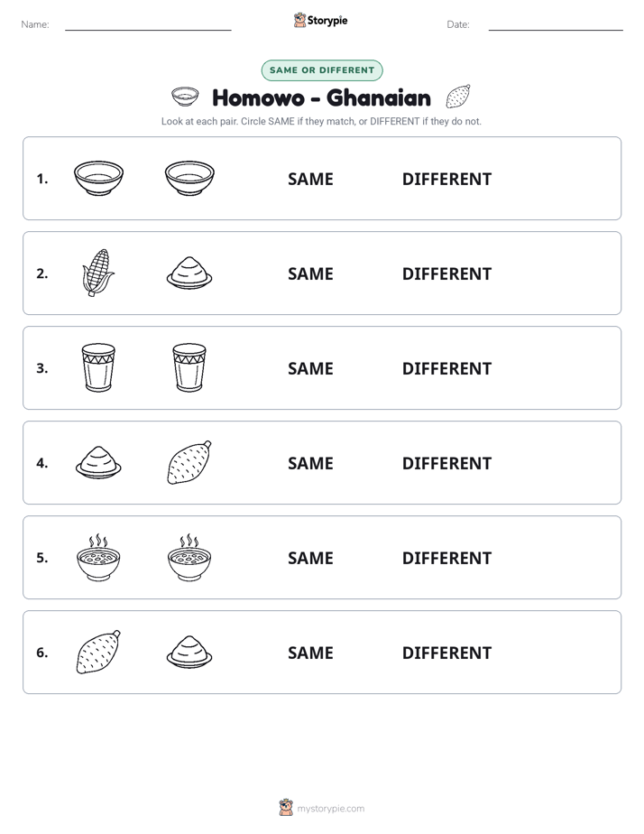The width and height of the screenshot is (644, 834).
Task: Choose DIFFERENT for question 4
Action: [446, 463]
